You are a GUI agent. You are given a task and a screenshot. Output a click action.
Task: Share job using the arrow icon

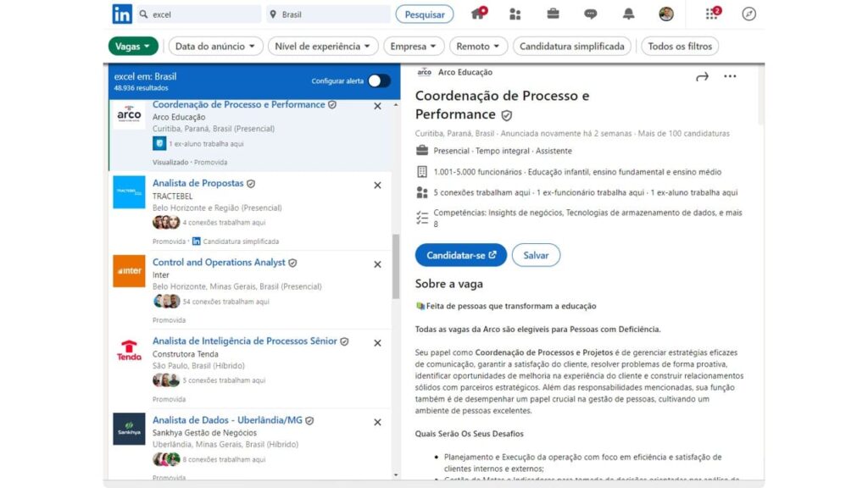coord(702,77)
